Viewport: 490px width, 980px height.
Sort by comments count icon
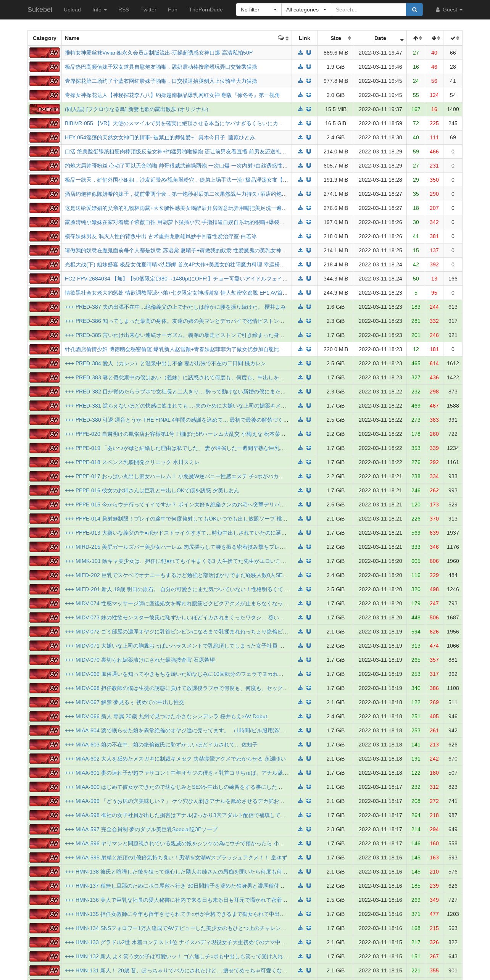pyautogui.click(x=283, y=38)
